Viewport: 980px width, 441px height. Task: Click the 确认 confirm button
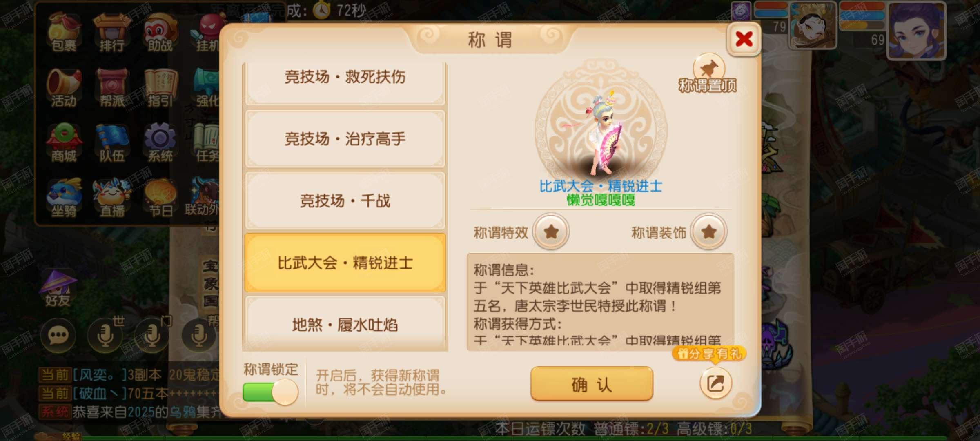point(592,384)
